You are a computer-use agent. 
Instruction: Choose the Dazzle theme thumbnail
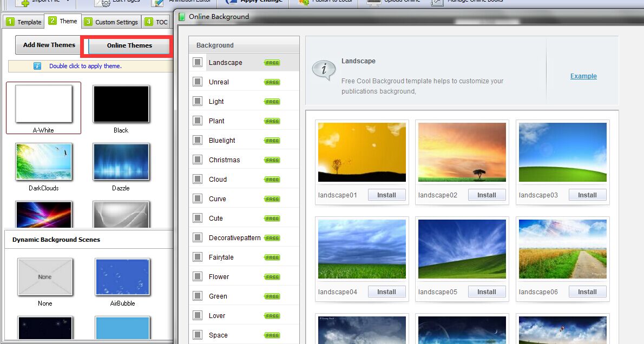[x=121, y=162]
